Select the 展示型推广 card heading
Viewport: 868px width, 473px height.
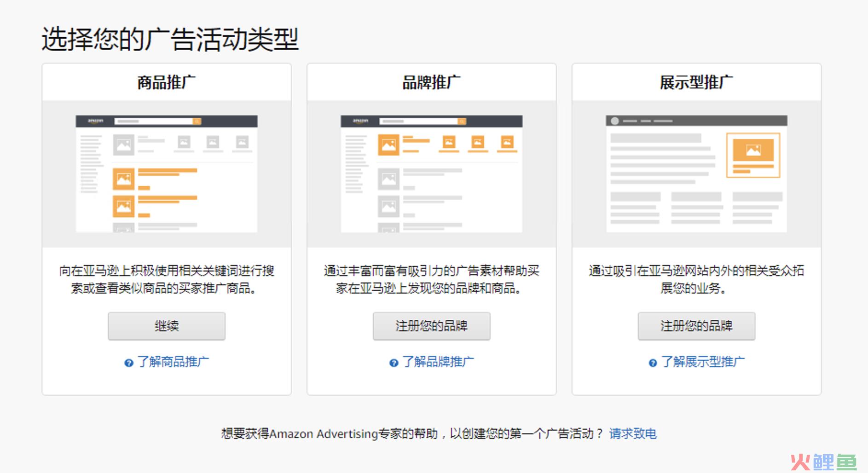pos(696,83)
